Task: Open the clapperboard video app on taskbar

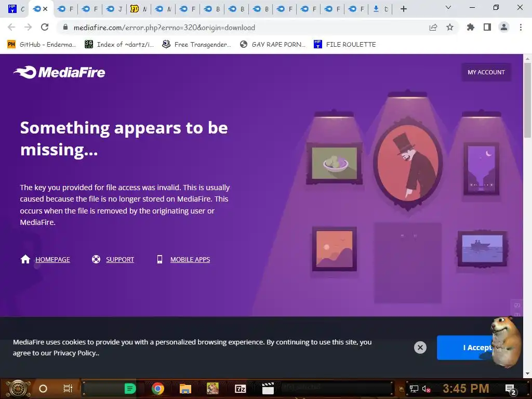Action: (x=268, y=389)
